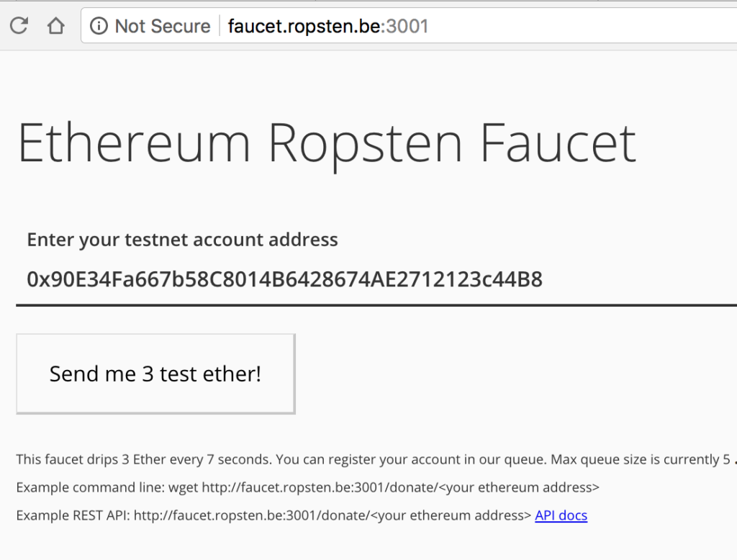
Task: Open the API docs link
Action: tap(561, 515)
